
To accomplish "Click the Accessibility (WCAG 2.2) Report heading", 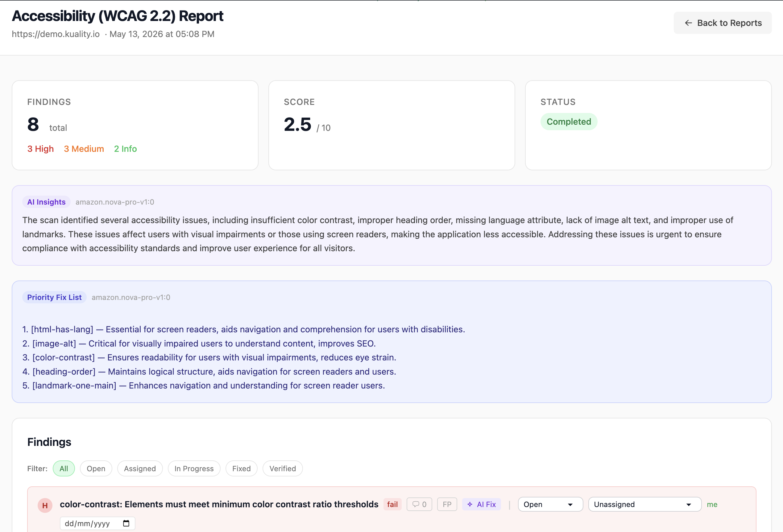I will click(118, 16).
